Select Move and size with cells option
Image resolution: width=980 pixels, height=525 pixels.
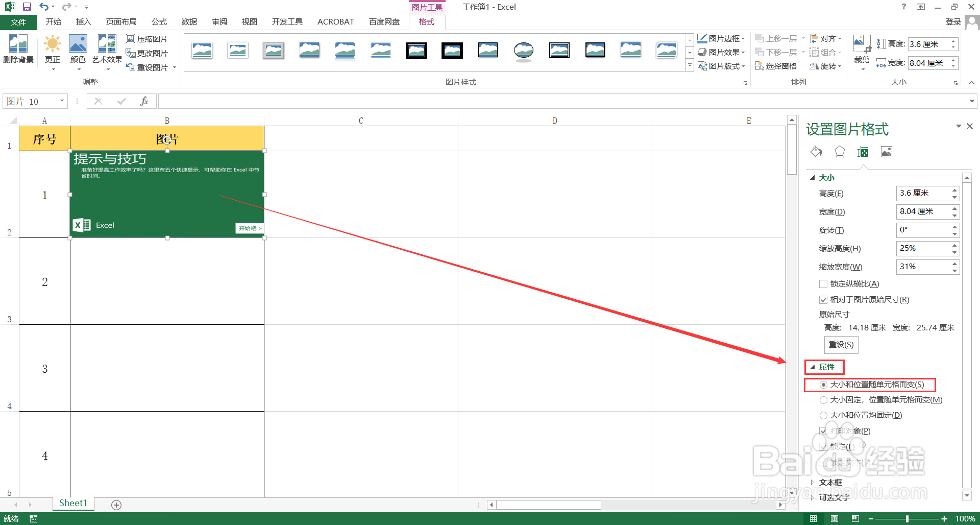click(823, 385)
